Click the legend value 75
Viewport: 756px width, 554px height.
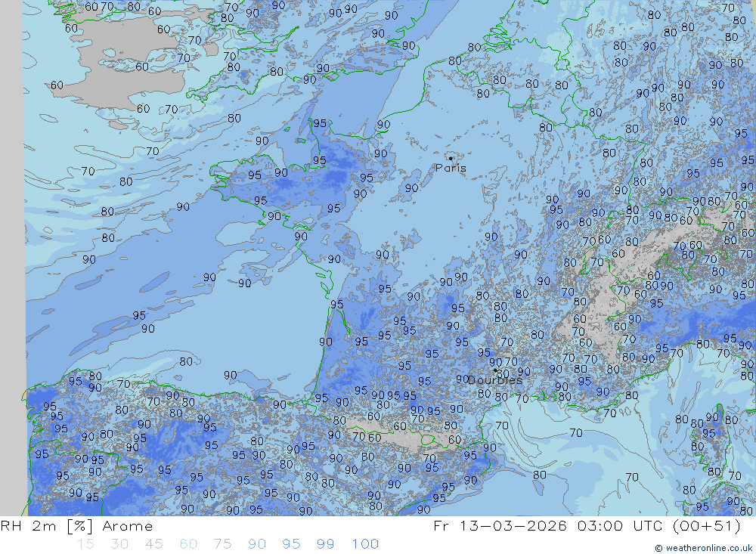[223, 544]
